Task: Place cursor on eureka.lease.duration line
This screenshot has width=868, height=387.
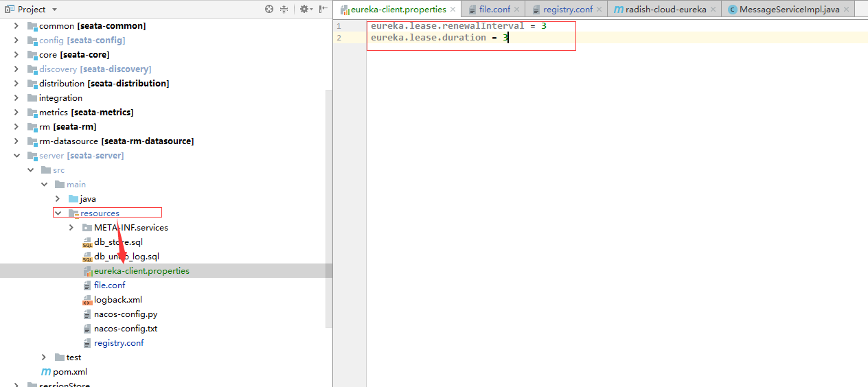Action: pos(439,38)
